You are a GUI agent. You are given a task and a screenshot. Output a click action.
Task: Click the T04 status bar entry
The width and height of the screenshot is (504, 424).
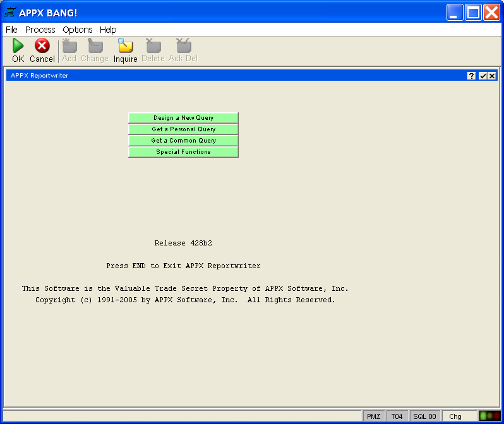pos(397,416)
